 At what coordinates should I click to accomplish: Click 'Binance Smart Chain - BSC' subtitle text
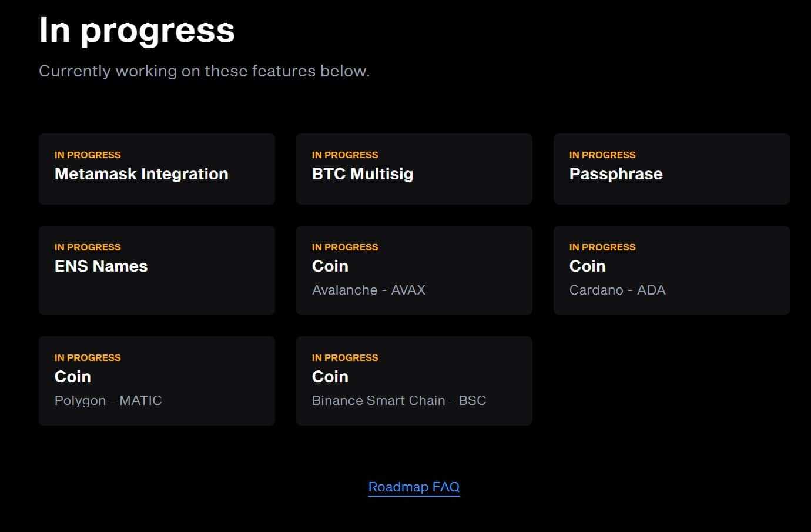coord(399,401)
